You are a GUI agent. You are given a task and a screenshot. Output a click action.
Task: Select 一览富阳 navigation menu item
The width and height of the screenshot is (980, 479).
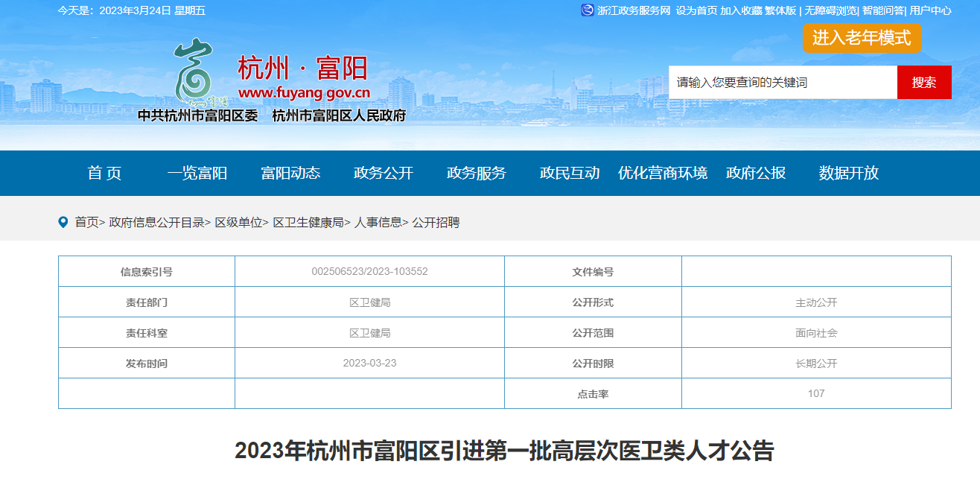tap(197, 174)
